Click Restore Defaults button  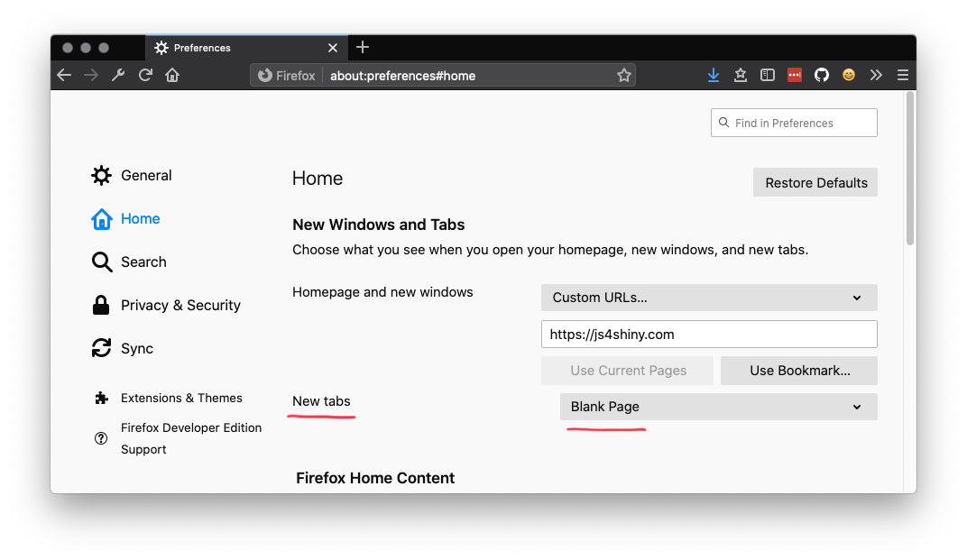point(815,182)
